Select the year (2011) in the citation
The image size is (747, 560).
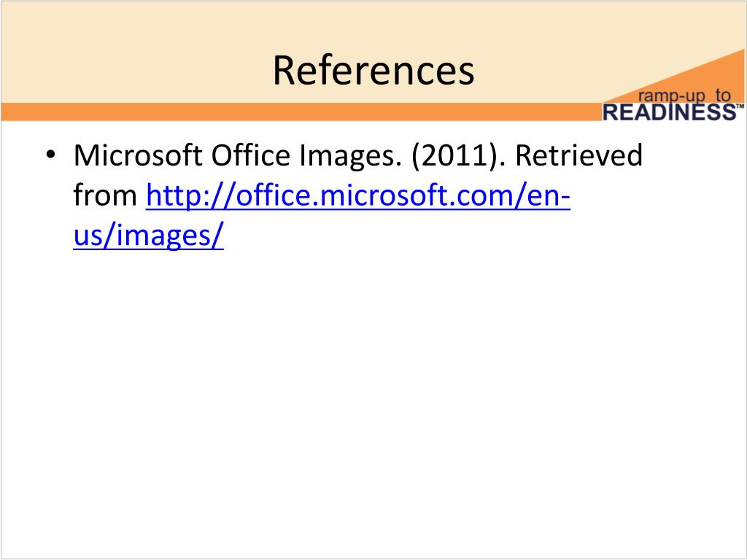tap(458, 156)
